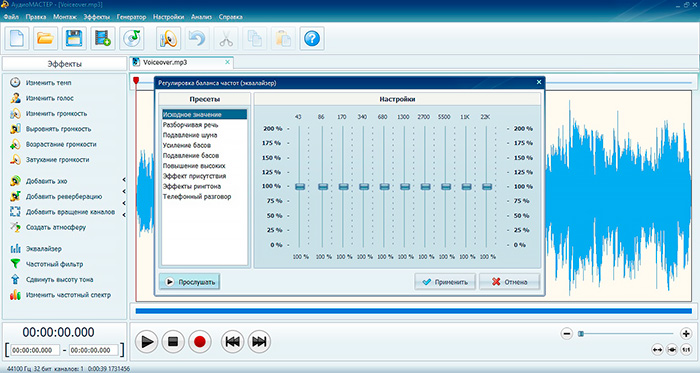
Task: Jump to the end of the track
Action: tap(259, 342)
